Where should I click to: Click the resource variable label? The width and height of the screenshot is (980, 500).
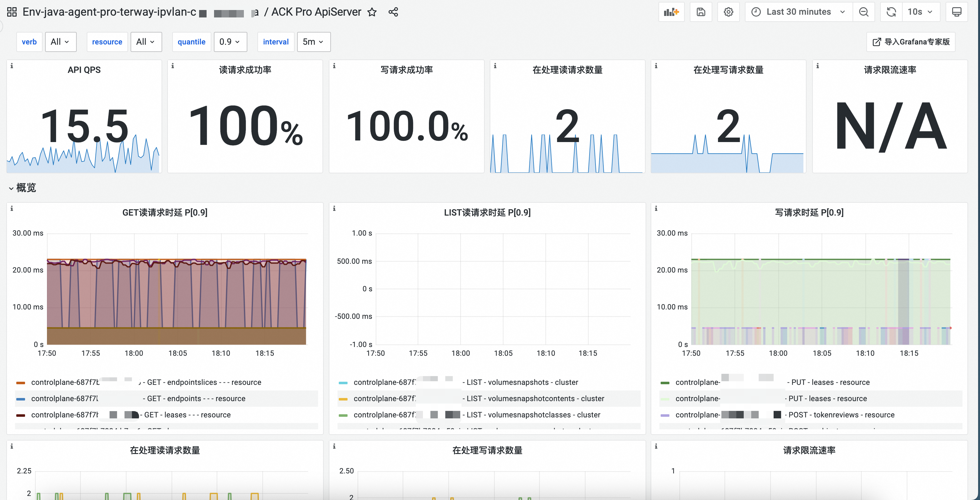pyautogui.click(x=107, y=42)
